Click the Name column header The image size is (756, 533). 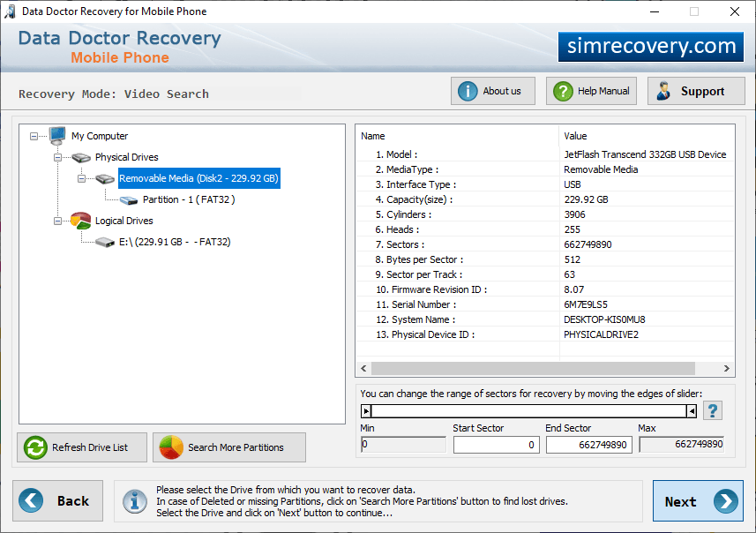[x=458, y=136]
